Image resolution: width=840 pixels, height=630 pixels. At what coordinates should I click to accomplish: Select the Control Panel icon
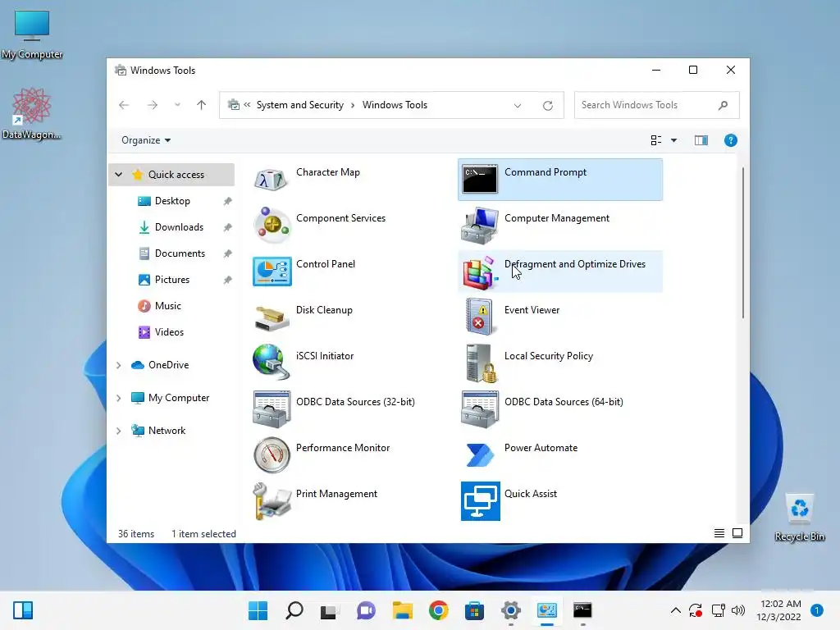(x=272, y=271)
